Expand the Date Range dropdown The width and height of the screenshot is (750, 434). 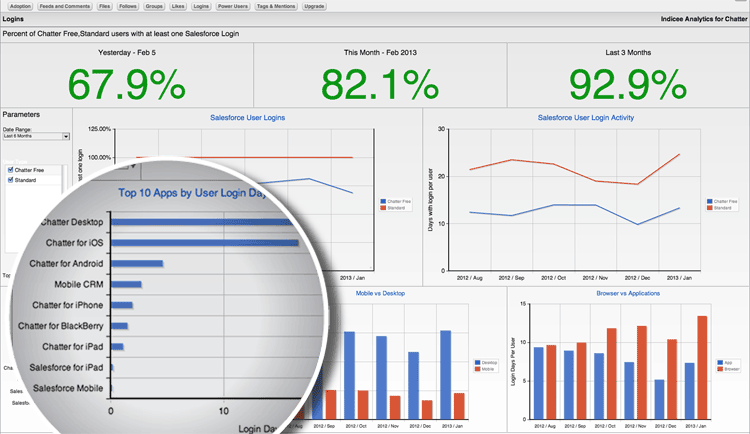tap(36, 136)
